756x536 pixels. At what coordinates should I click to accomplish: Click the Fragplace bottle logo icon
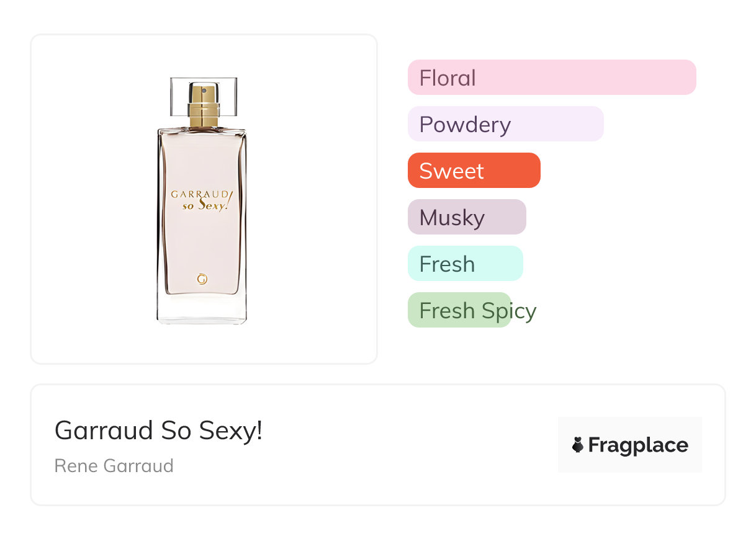pyautogui.click(x=578, y=445)
